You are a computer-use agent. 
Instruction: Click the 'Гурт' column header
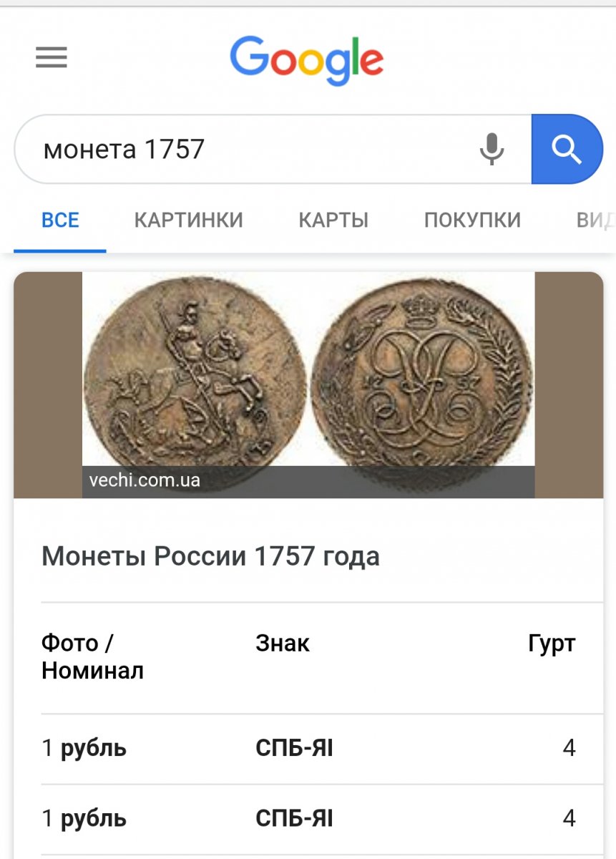552,644
